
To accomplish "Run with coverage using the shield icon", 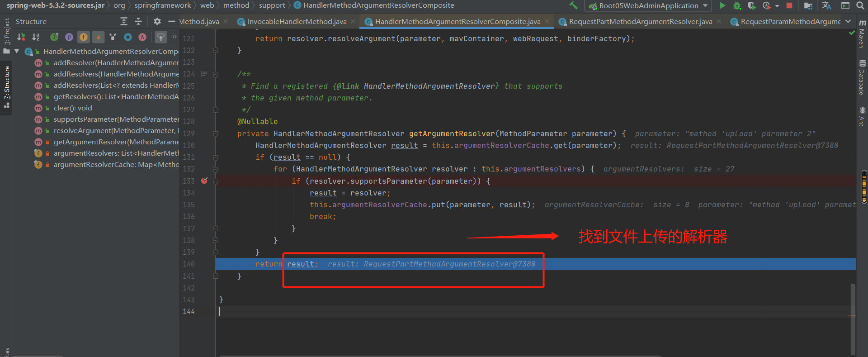I will tap(751, 5).
